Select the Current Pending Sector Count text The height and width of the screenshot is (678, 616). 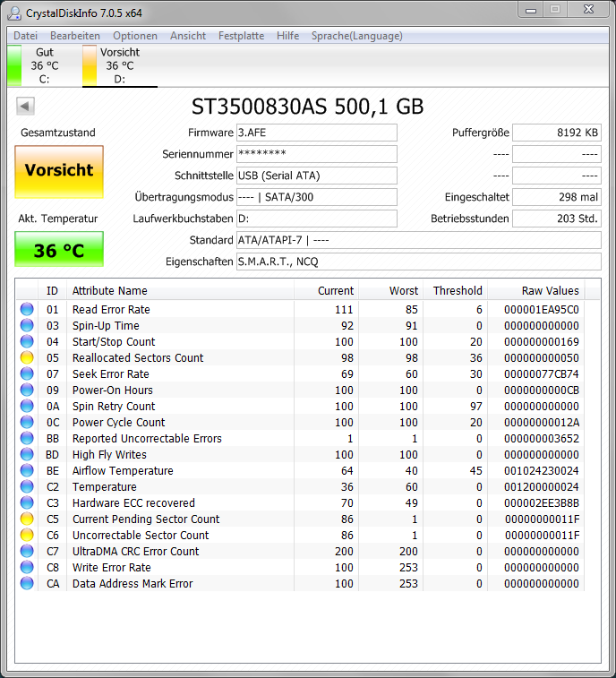[146, 519]
